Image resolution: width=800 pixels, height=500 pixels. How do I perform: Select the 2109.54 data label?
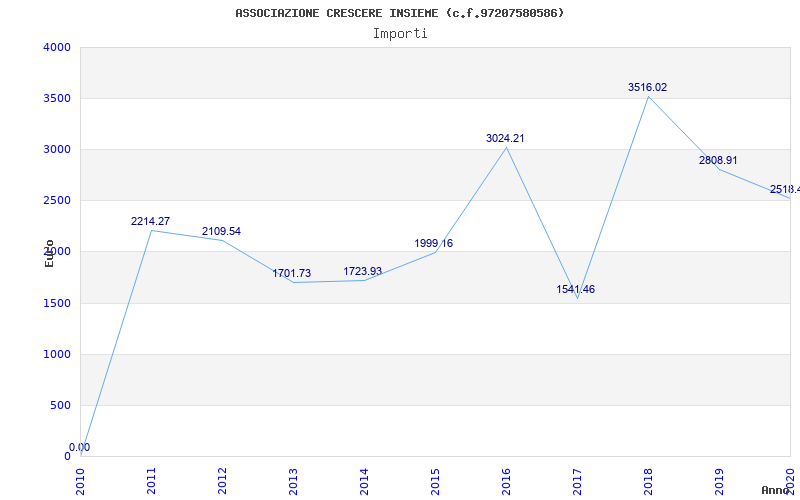click(x=221, y=231)
